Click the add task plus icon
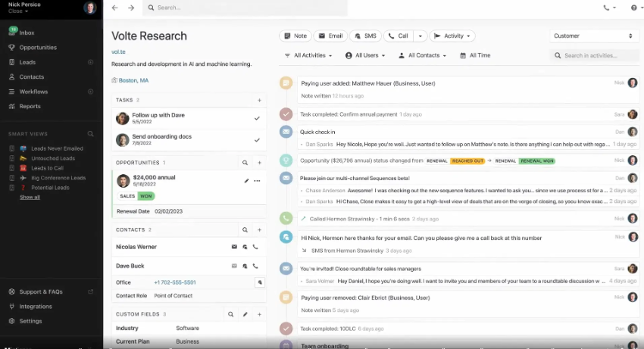The image size is (644, 349). tap(259, 100)
